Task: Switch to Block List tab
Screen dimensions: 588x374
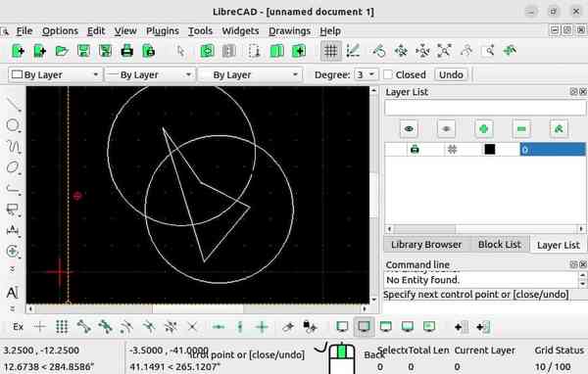Action: tap(499, 245)
